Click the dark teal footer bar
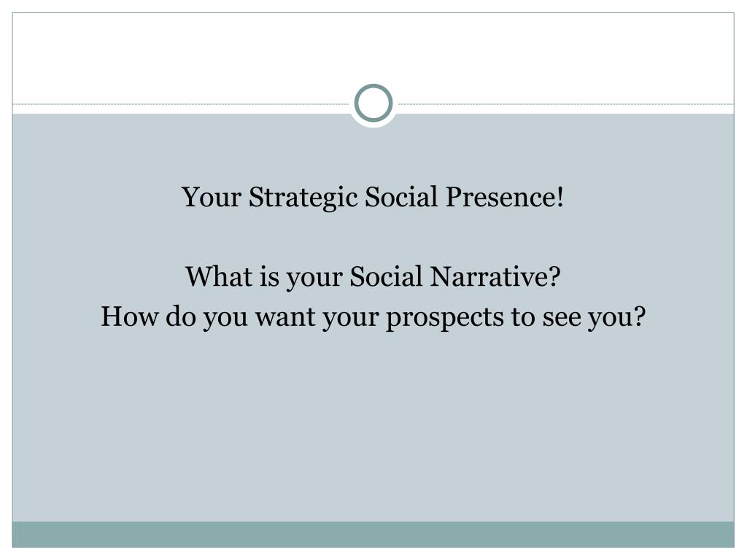The image size is (747, 560). tap(373, 534)
